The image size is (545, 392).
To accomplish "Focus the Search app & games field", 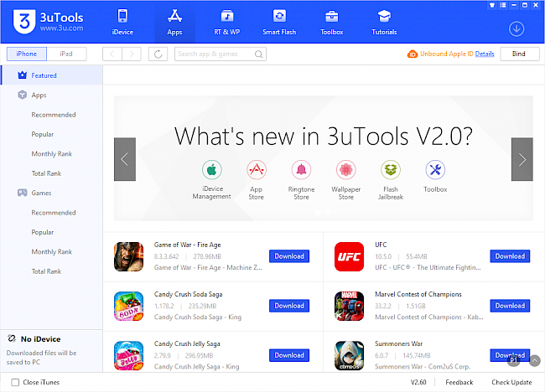I will 221,54.
